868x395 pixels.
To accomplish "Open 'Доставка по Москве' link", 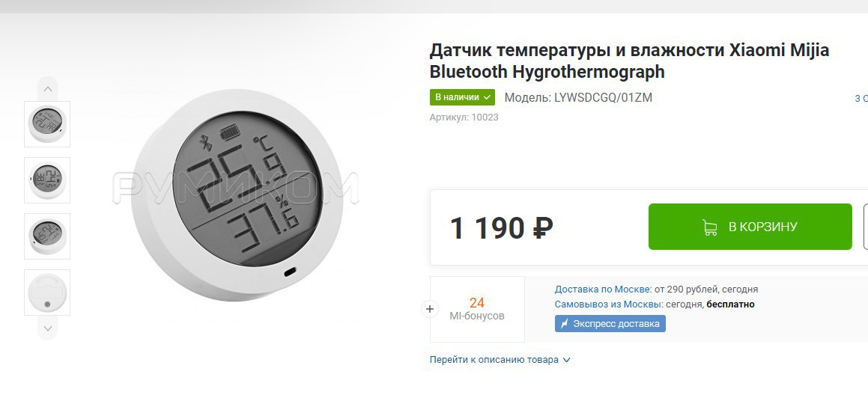I will 603,290.
